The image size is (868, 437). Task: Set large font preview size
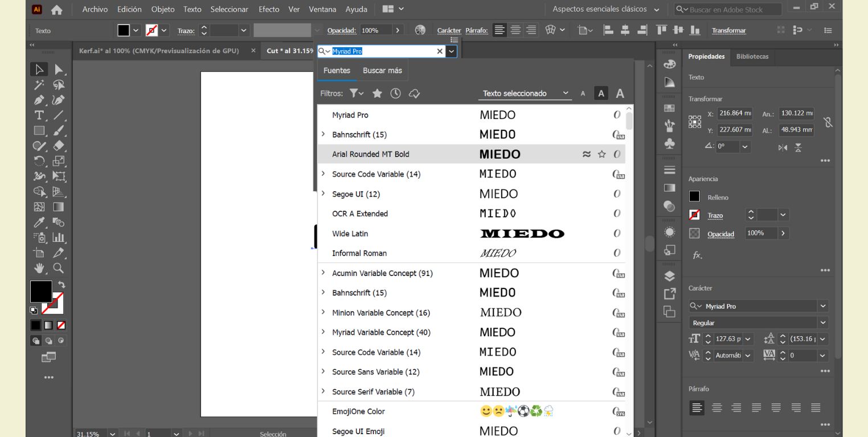point(620,94)
